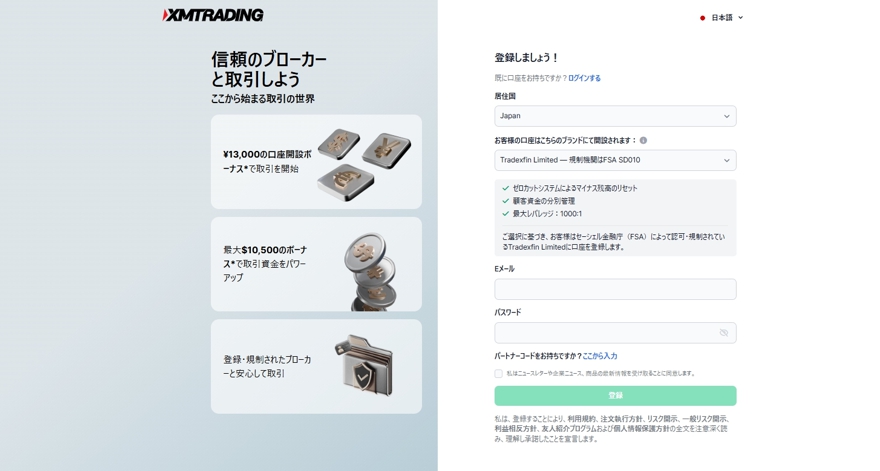Click the shield folder security illustration
880x471 pixels.
364,365
